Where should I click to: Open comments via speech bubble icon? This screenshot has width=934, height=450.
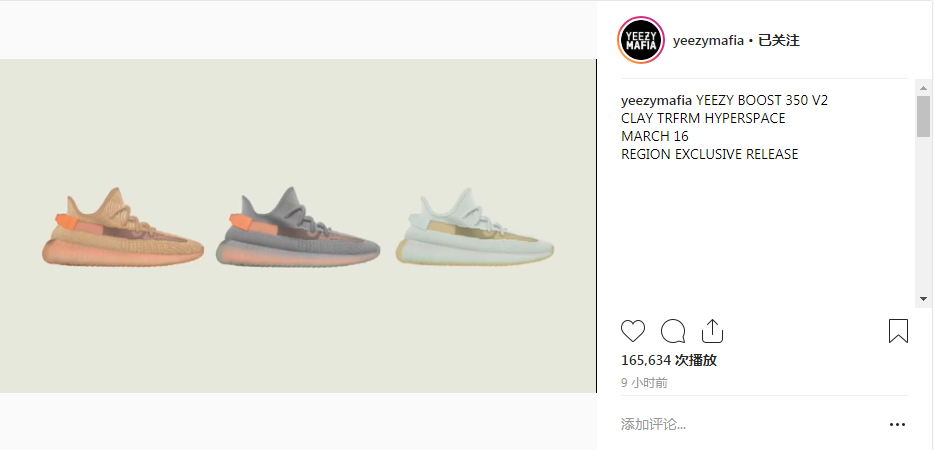(673, 331)
